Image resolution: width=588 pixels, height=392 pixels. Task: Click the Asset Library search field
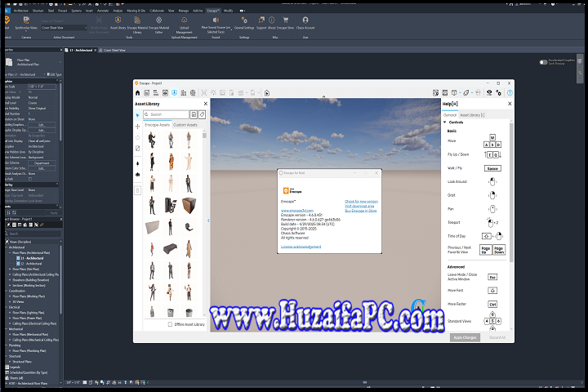click(x=166, y=114)
